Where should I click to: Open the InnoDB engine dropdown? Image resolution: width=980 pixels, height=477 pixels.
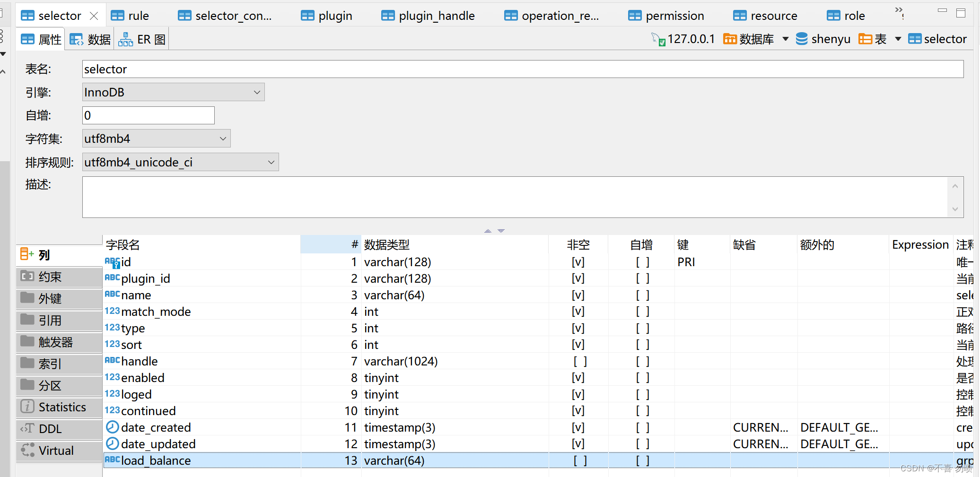(173, 92)
